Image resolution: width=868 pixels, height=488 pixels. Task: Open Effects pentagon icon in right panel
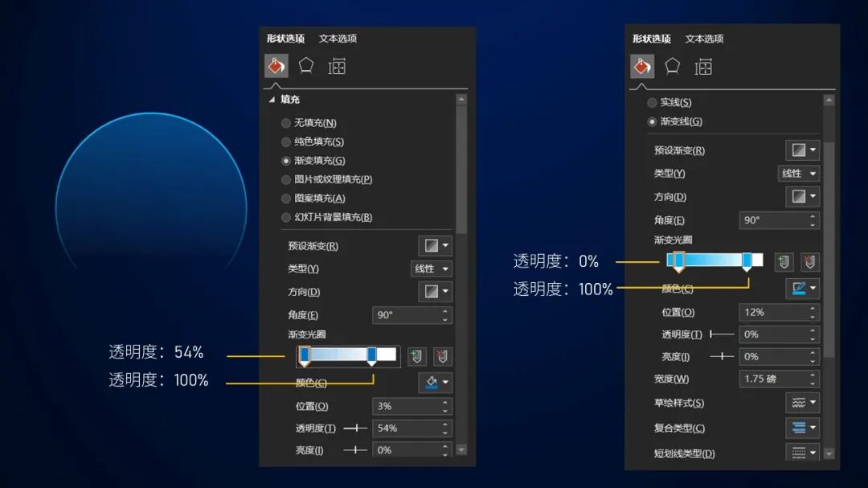[672, 67]
